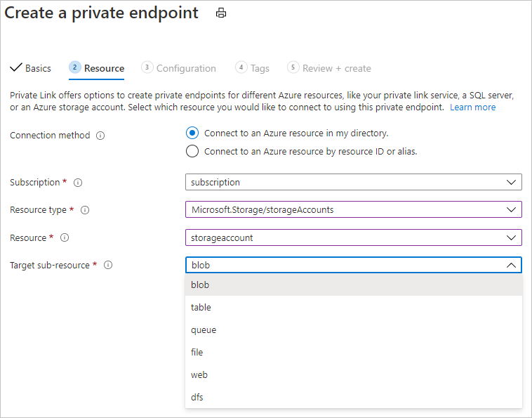Click info icon beside Resource type label

85,210
